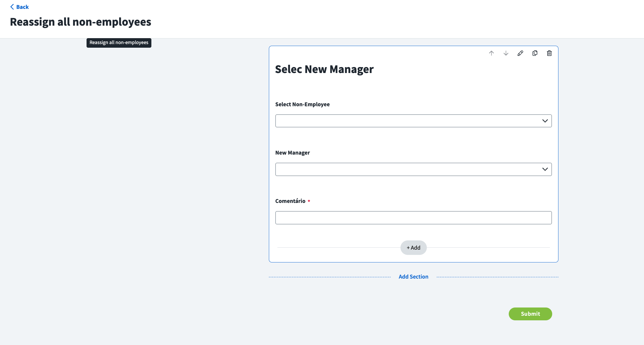Submit the form with the green button
Viewport: 644px width, 345px height.
click(530, 314)
